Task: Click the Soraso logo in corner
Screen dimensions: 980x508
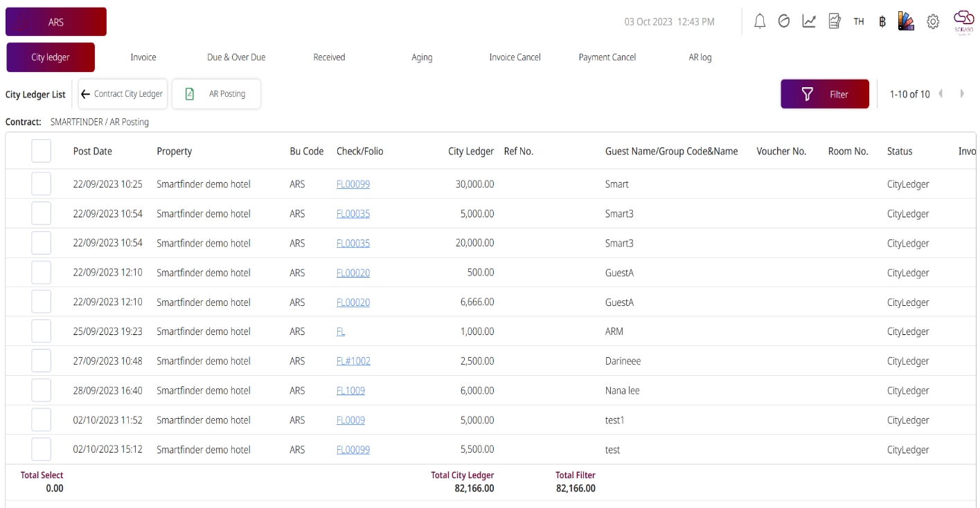Action: [963, 21]
